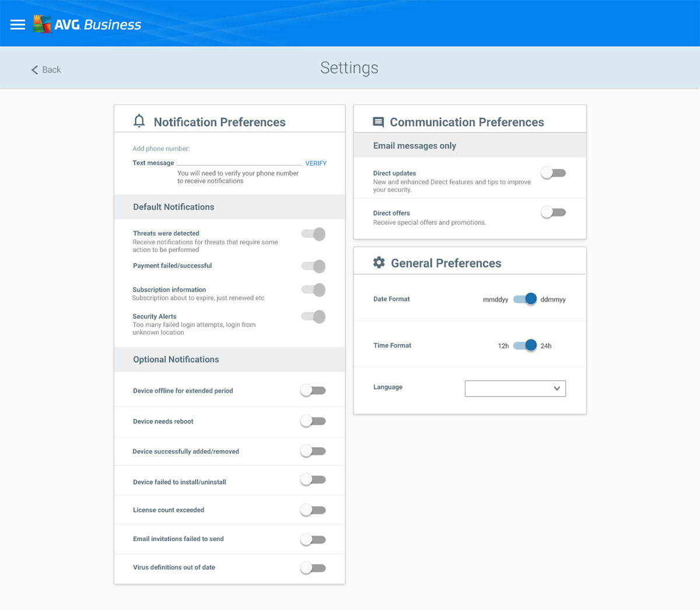The width and height of the screenshot is (700, 610).
Task: Enable License count exceeded notification
Action: tap(313, 510)
